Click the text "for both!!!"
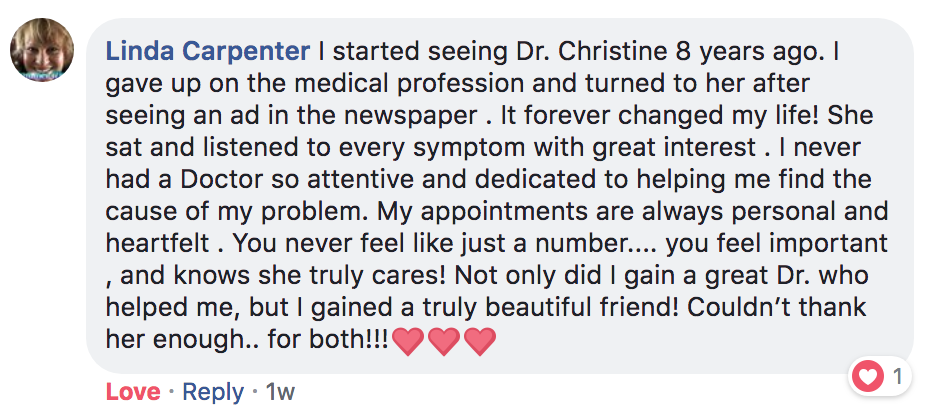Screen dimensions: 938x416 (330, 340)
